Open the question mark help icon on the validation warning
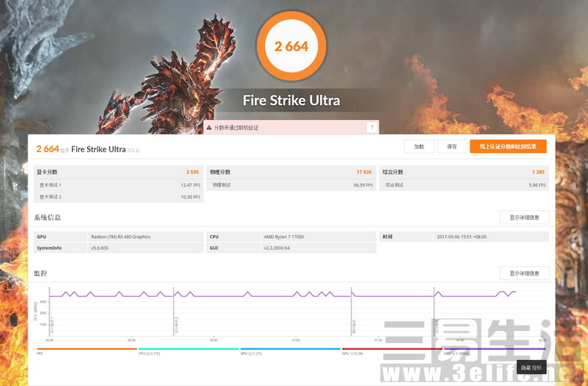 pos(372,128)
